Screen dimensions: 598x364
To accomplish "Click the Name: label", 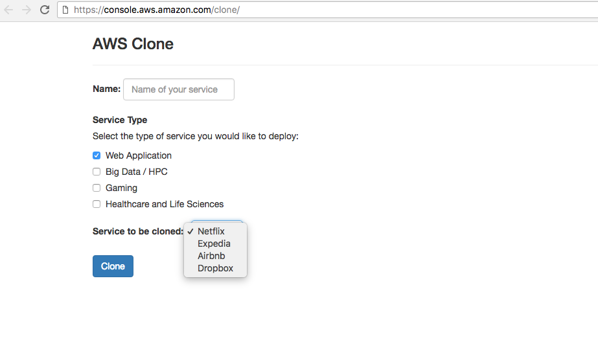I will pyautogui.click(x=106, y=89).
